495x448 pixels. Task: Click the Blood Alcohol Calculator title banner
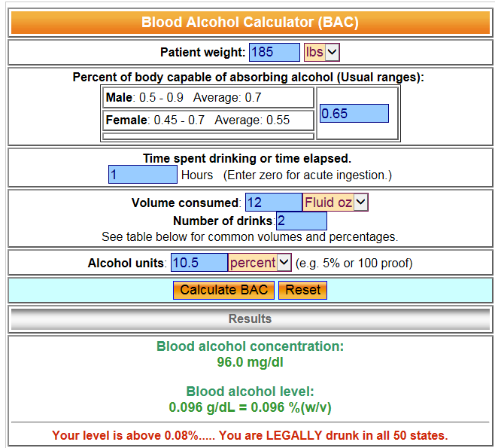point(250,23)
